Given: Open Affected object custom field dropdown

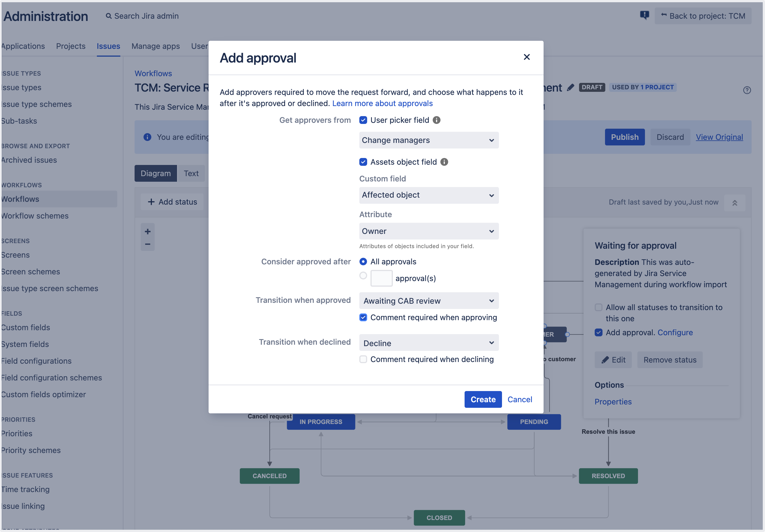Looking at the screenshot, I should tap(429, 195).
